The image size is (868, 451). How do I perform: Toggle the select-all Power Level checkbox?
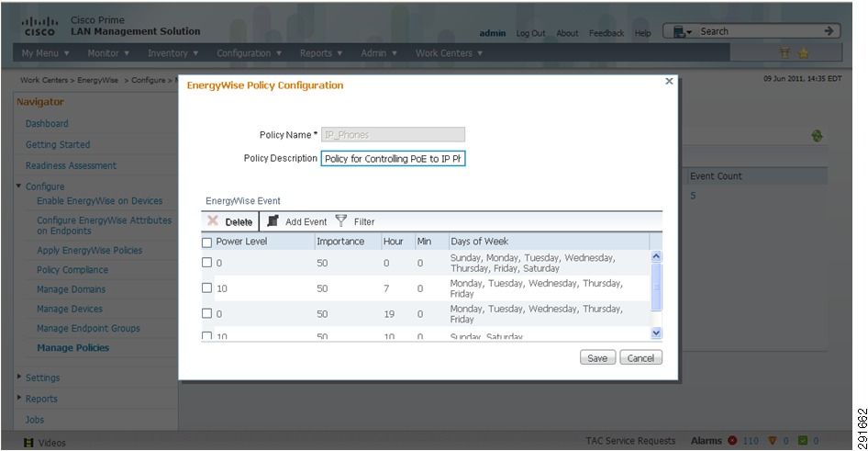tap(207, 242)
